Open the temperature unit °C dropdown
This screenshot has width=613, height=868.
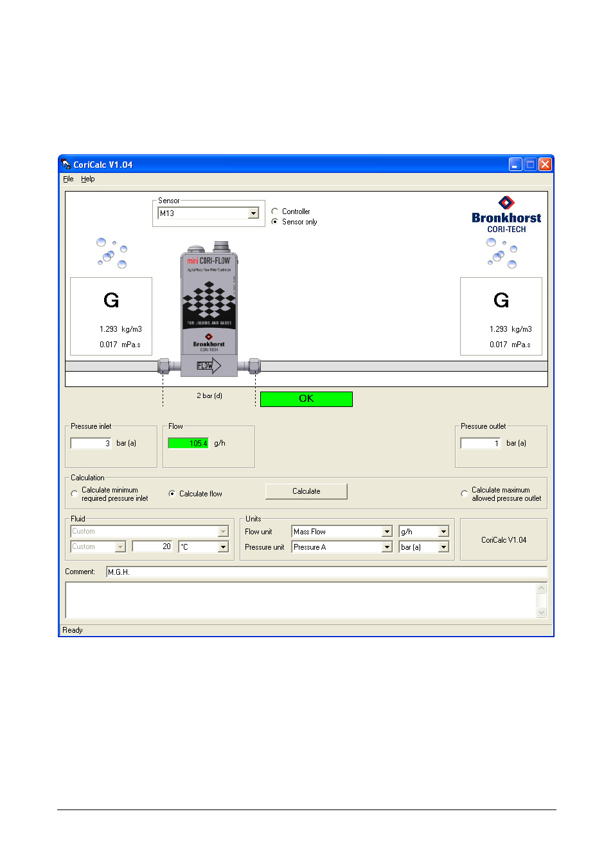(224, 547)
